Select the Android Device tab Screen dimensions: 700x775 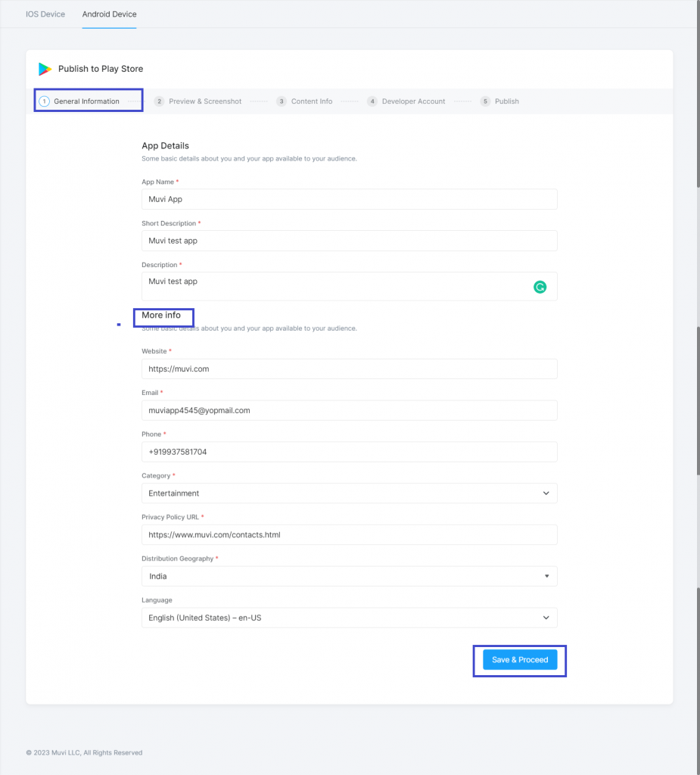(108, 14)
